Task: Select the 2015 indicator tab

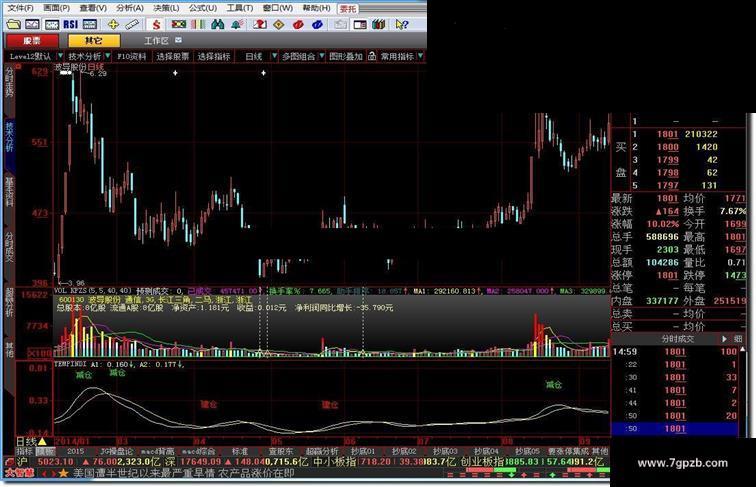Action: click(x=75, y=451)
